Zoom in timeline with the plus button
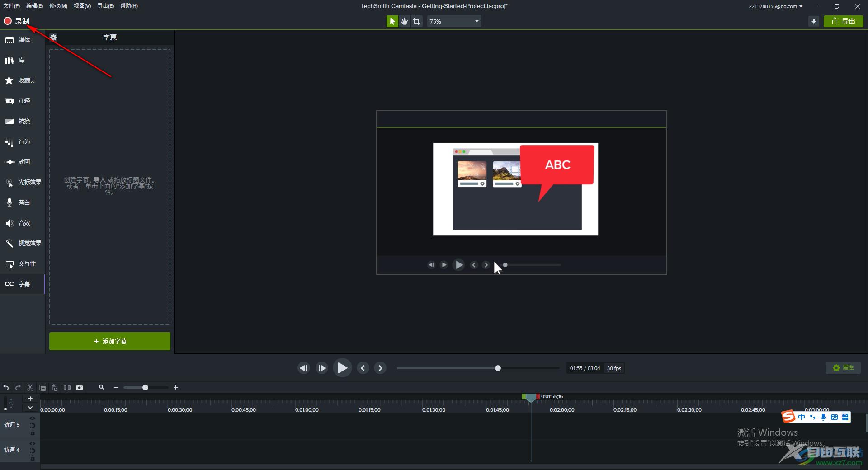The image size is (868, 470). point(176,387)
